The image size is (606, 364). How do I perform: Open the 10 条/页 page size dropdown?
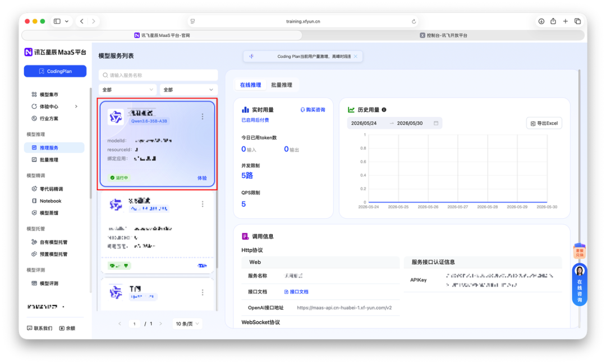(x=187, y=324)
